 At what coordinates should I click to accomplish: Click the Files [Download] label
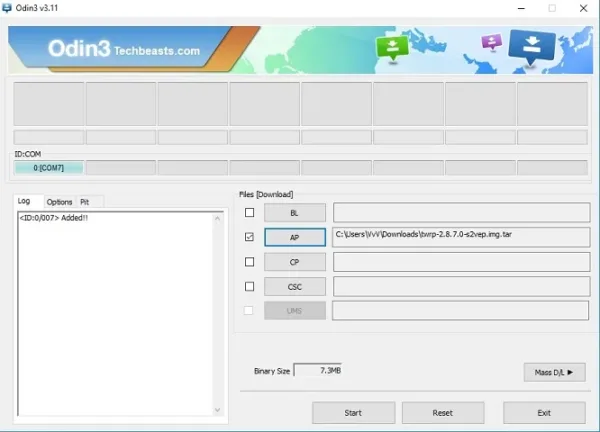click(266, 194)
